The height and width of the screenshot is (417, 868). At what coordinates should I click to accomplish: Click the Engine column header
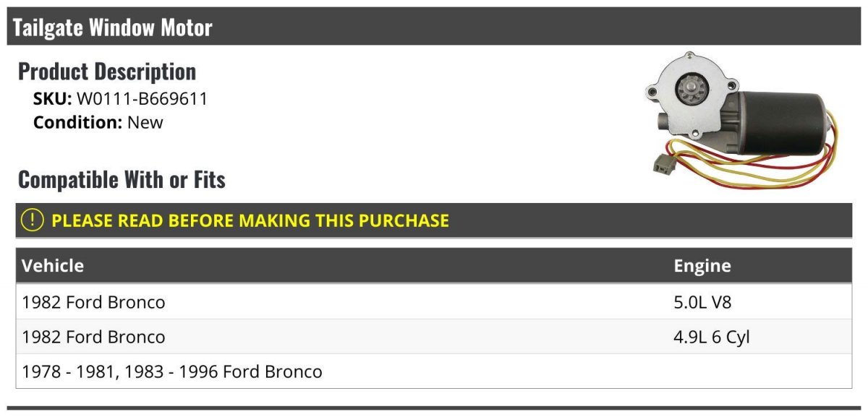[702, 265]
